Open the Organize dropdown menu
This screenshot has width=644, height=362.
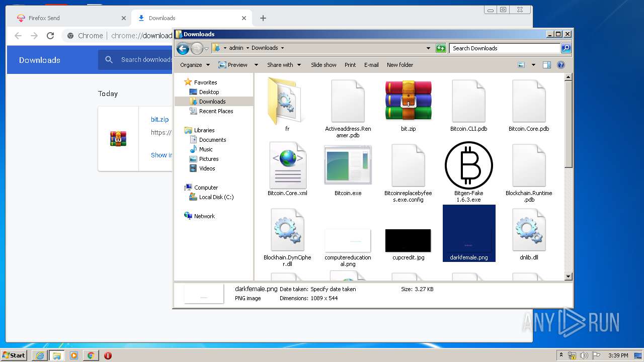click(x=195, y=65)
